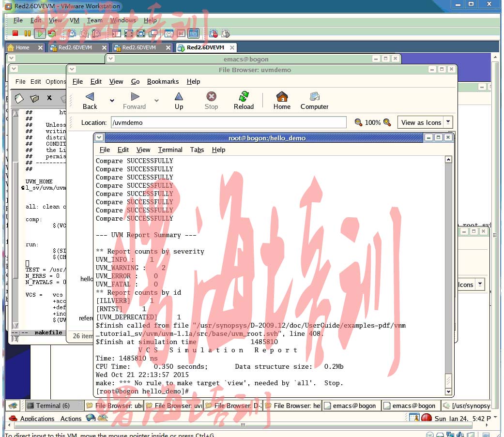This screenshot has height=437, width=504.
Task: Open Home folder from File Browser toolbar
Action: pyautogui.click(x=282, y=100)
